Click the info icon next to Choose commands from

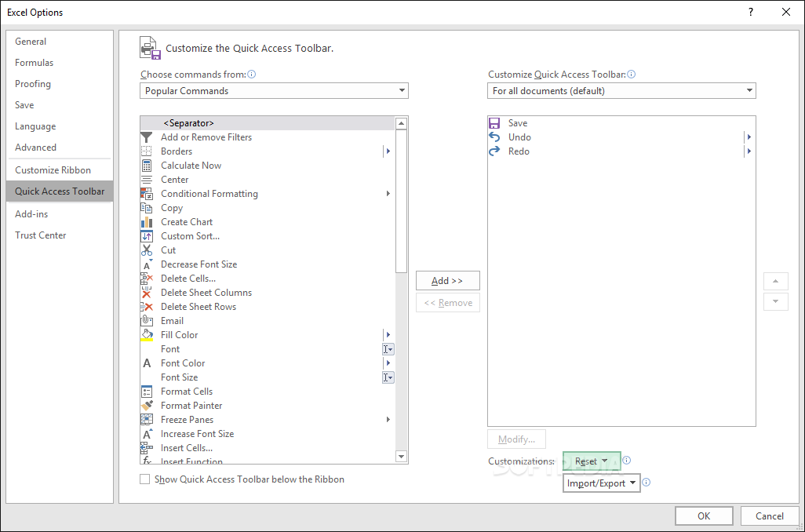252,75
